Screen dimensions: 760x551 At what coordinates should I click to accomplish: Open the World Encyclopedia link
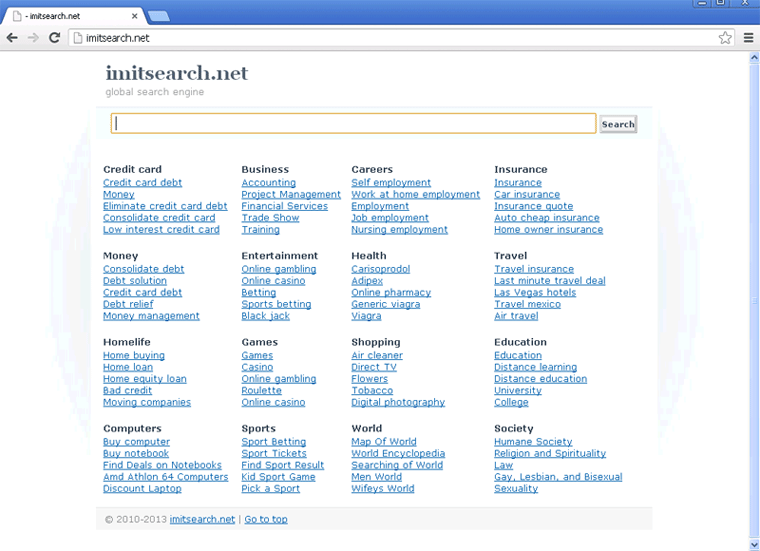[x=398, y=454]
